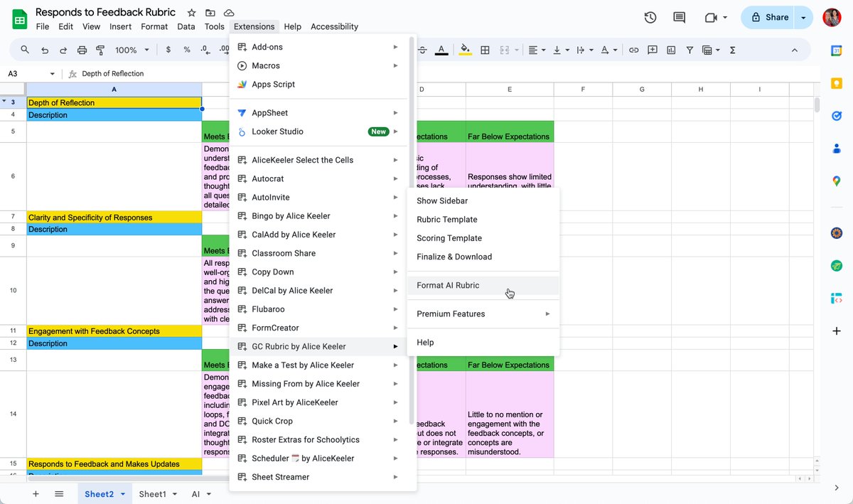Collapse the row group arrow at row 3
This screenshot has width=853, height=504.
pyautogui.click(x=4, y=102)
